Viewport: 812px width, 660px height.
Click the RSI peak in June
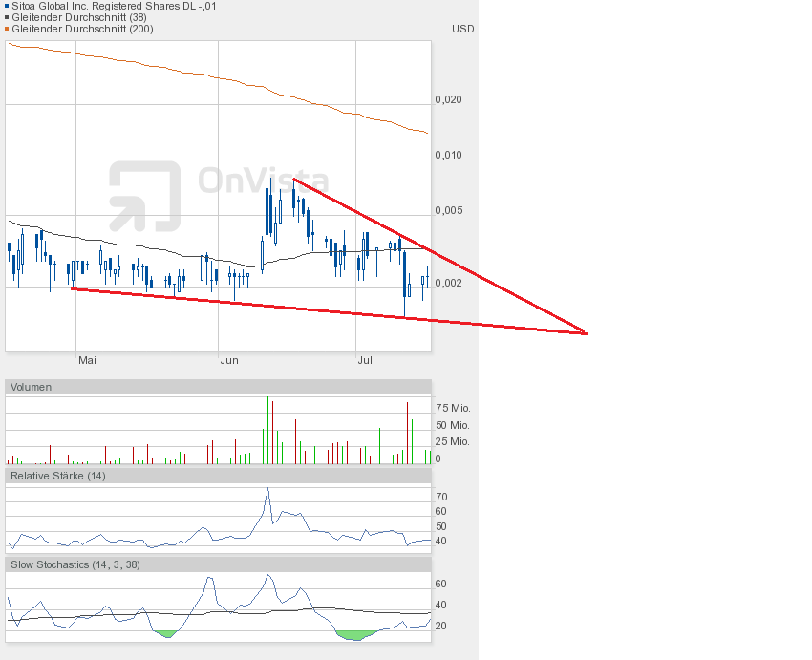(x=267, y=489)
